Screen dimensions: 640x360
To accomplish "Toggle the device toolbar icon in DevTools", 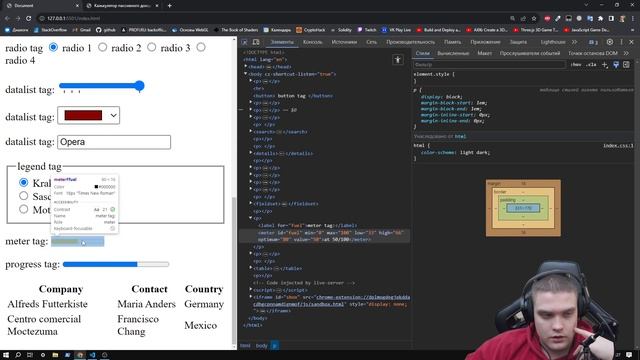I will 256,42.
